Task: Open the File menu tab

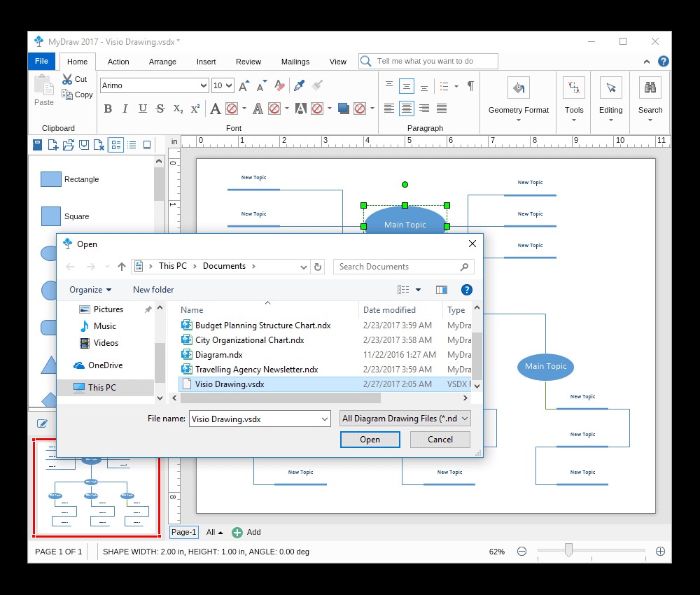Action: [41, 61]
